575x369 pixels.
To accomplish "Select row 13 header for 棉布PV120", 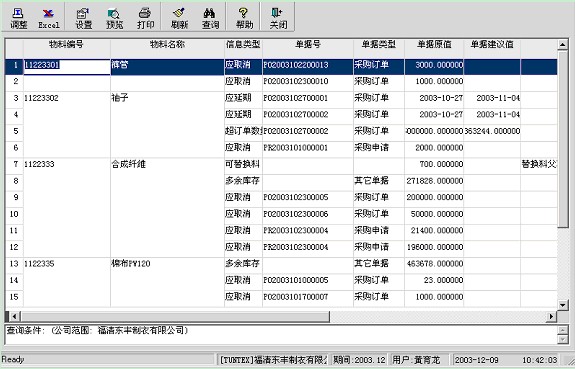I will click(x=15, y=264).
